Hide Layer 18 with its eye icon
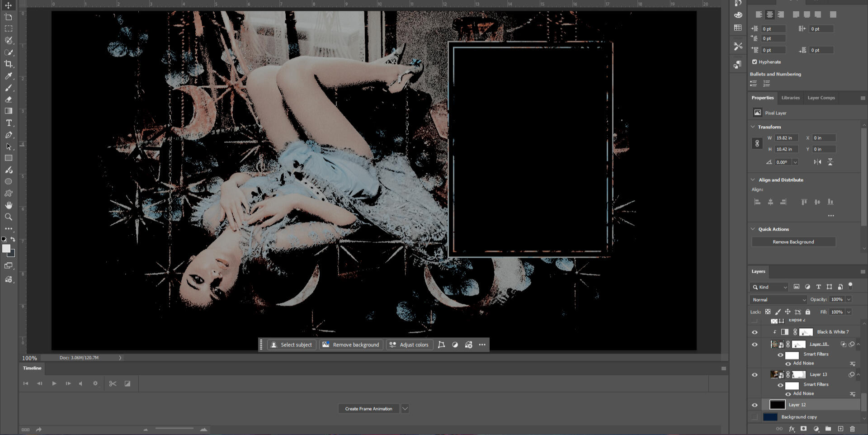The width and height of the screenshot is (868, 435). click(x=755, y=345)
